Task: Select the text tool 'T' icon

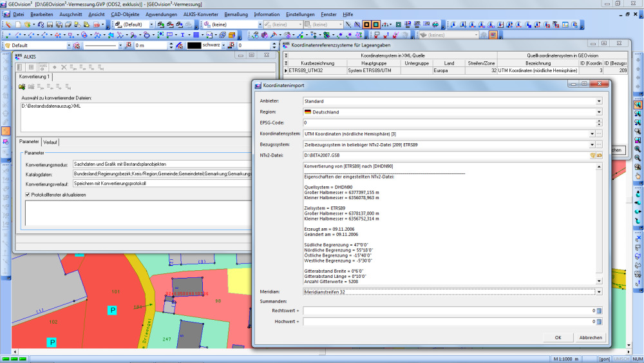Action: 182,35
